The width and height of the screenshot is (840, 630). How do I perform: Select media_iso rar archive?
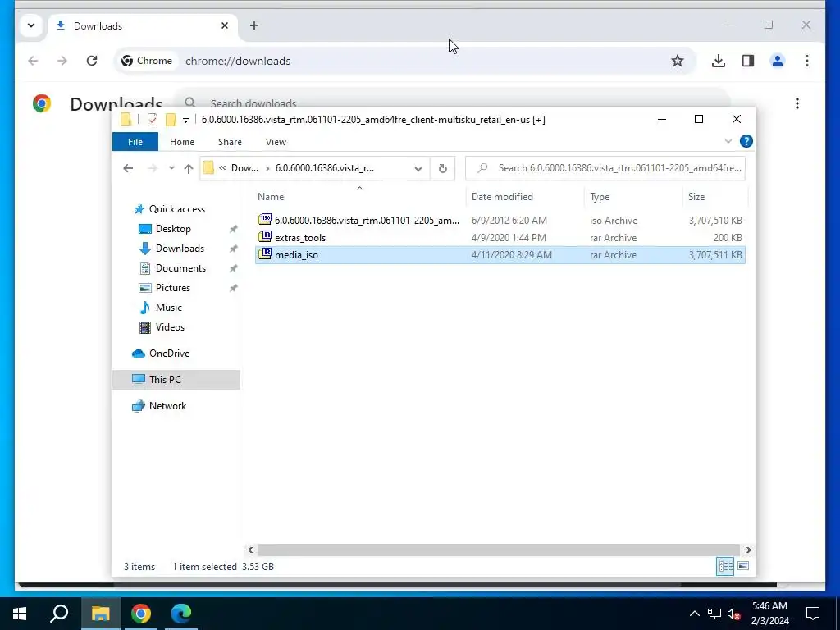[500, 254]
